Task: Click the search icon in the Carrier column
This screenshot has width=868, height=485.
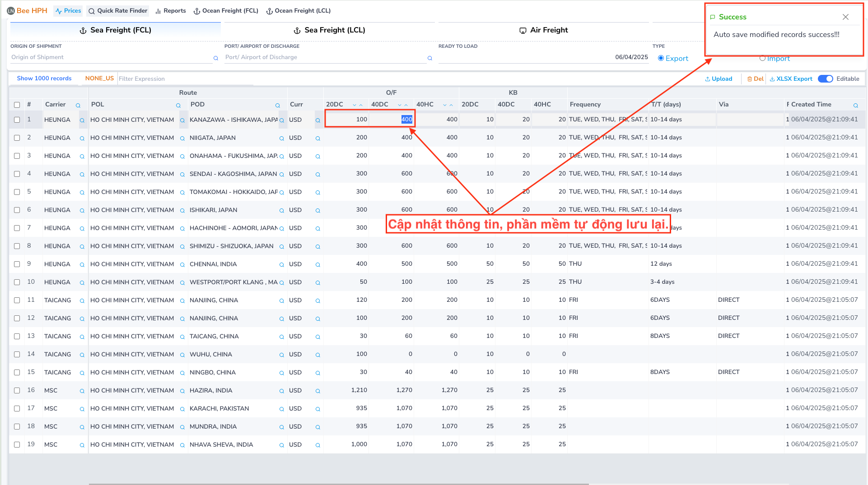Action: pos(78,105)
